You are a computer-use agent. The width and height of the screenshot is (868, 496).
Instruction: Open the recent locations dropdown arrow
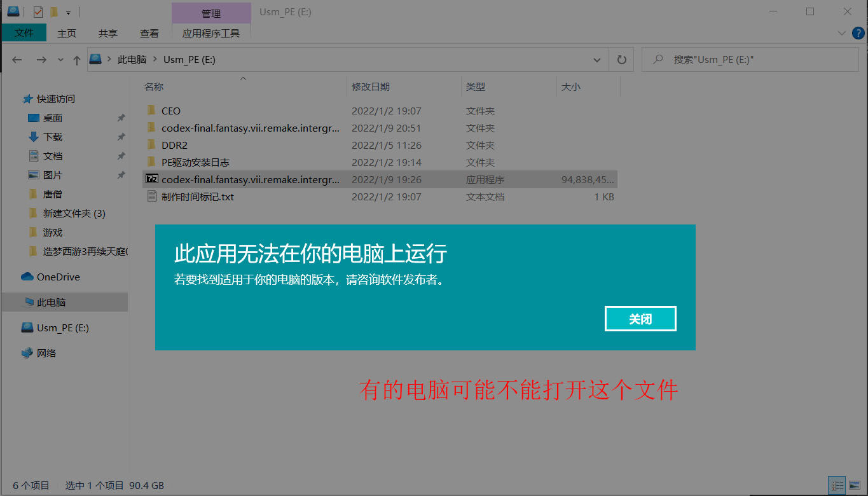pyautogui.click(x=60, y=60)
